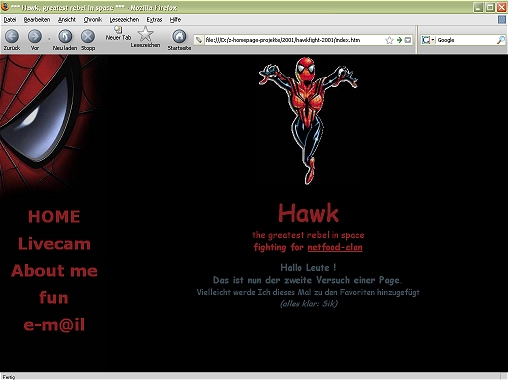Image resolution: width=508 pixels, height=380 pixels.
Task: Bookmark this page with the address bar star
Action: (389, 40)
